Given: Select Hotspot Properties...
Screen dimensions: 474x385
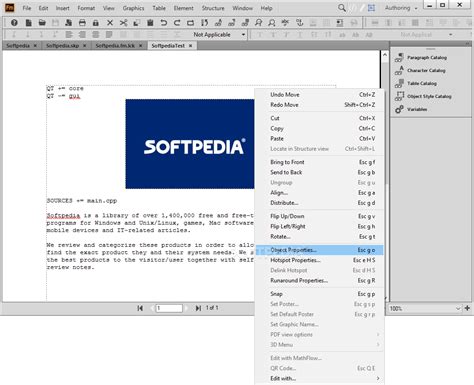Looking at the screenshot, I should click(320, 260).
